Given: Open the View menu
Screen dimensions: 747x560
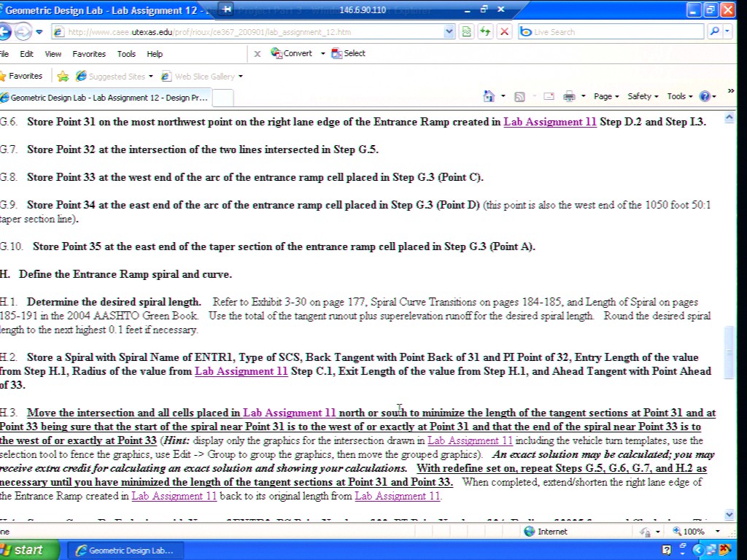Looking at the screenshot, I should point(53,54).
